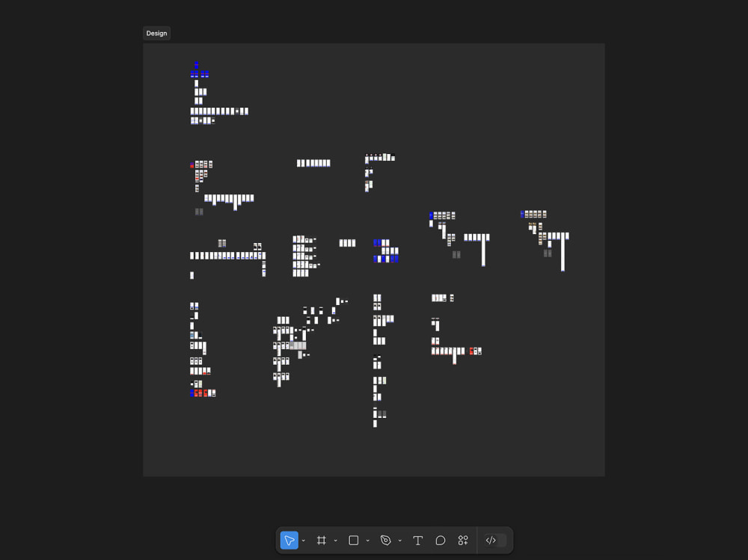Image resolution: width=748 pixels, height=560 pixels.
Task: Open Pen tool options dropdown arrow
Action: (399, 541)
